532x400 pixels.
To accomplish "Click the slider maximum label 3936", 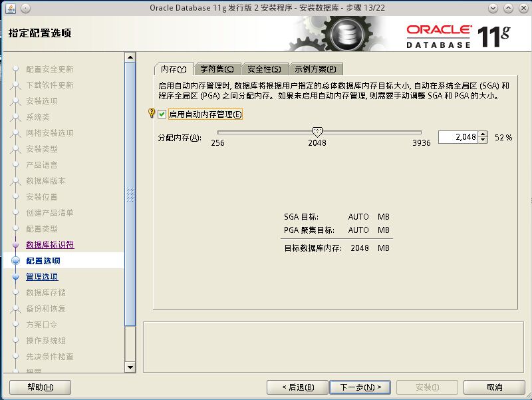I will tap(422, 143).
